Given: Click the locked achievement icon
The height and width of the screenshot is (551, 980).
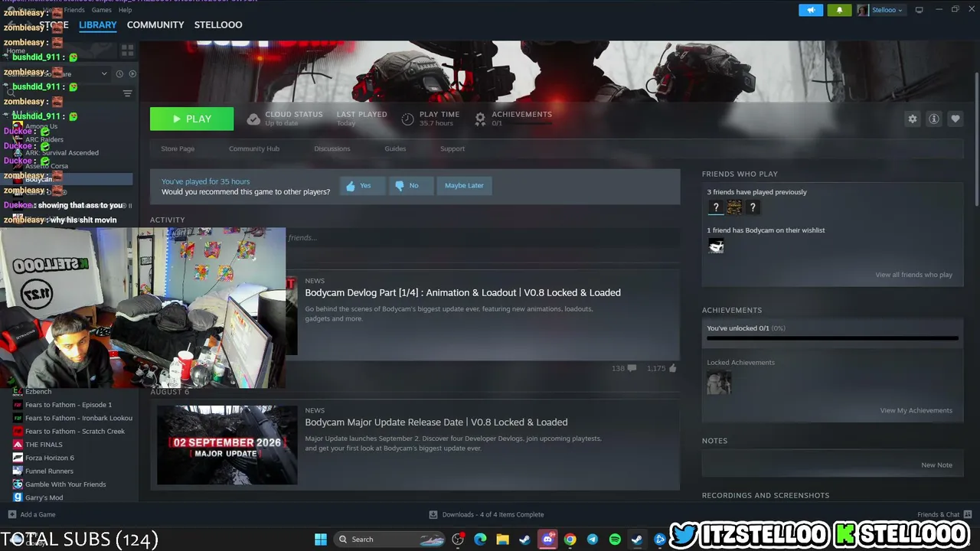Looking at the screenshot, I should click(719, 383).
